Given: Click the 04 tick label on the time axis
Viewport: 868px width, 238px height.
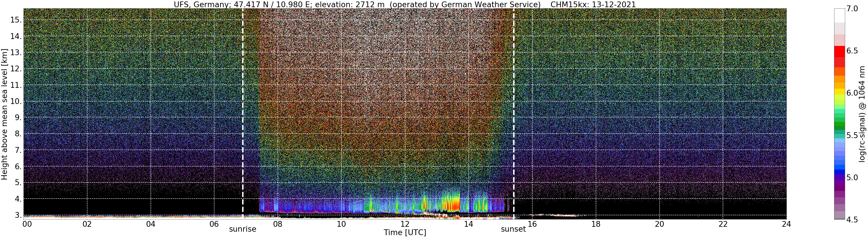Looking at the screenshot, I should tap(151, 224).
